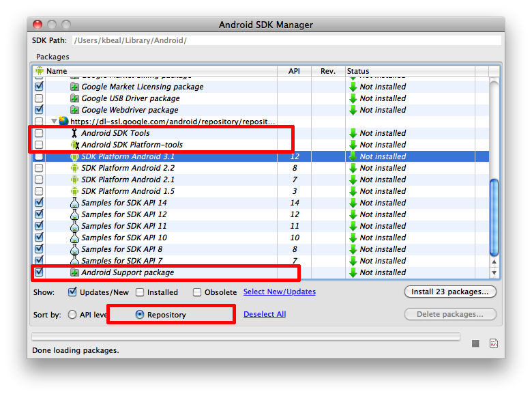Click the scroll down arrow of the package list
Screen dimensions: 532x396
(x=494, y=272)
